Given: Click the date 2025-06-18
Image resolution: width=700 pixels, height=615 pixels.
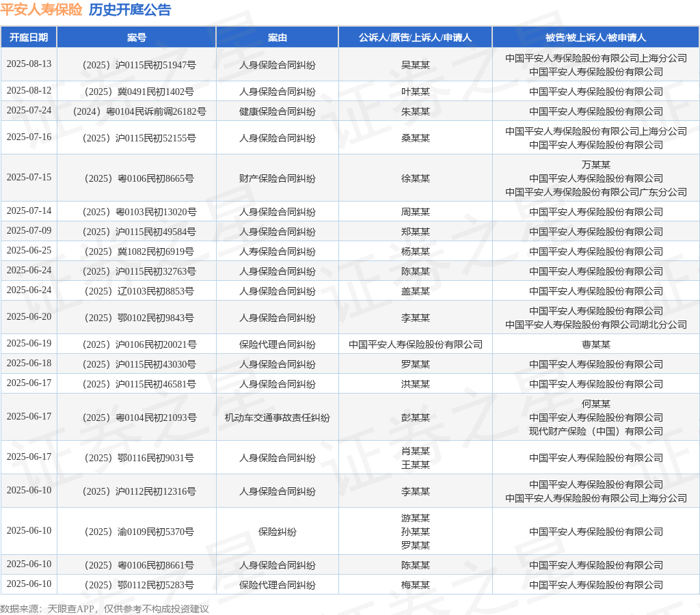Looking at the screenshot, I should click(29, 364).
